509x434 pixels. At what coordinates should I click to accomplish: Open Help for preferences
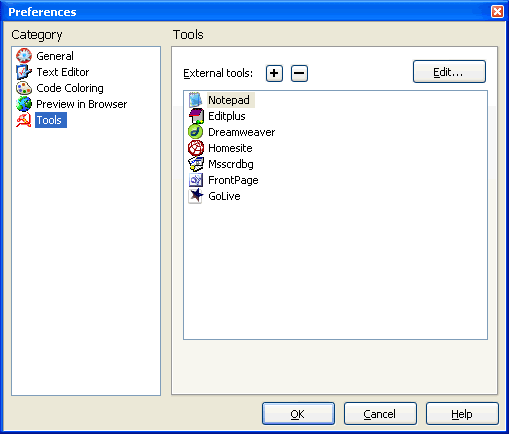click(x=462, y=414)
